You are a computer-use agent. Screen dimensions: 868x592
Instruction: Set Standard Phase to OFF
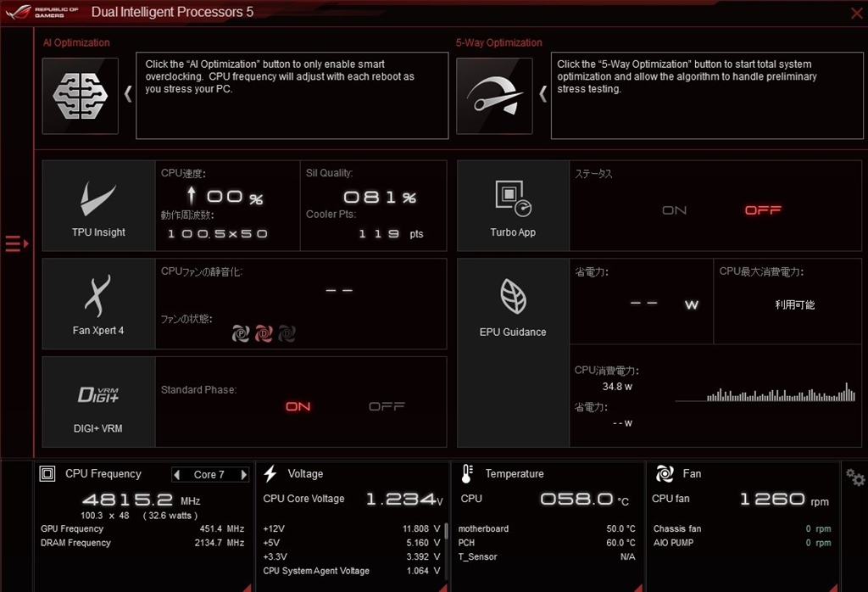387,406
